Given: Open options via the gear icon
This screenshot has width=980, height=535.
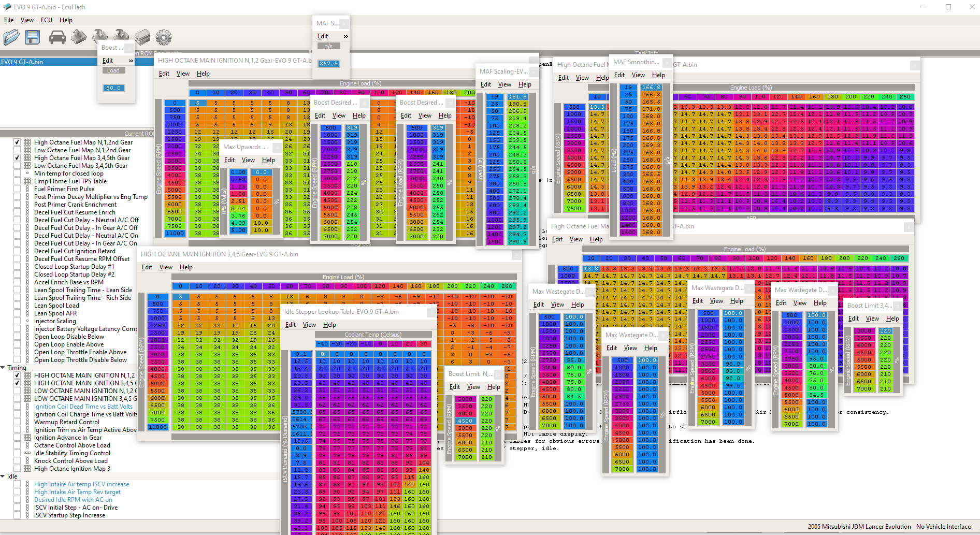Looking at the screenshot, I should 164,37.
